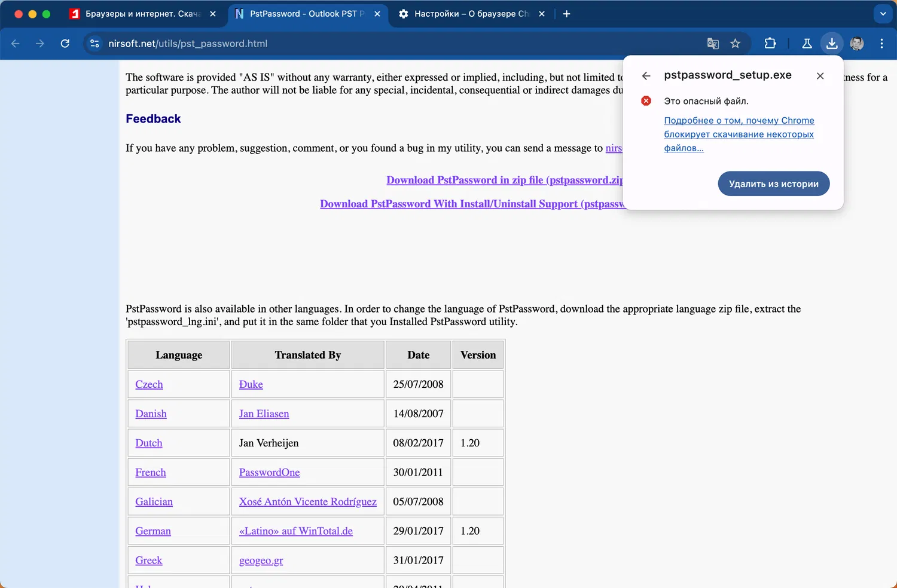Open the Greek language link

[x=149, y=560]
